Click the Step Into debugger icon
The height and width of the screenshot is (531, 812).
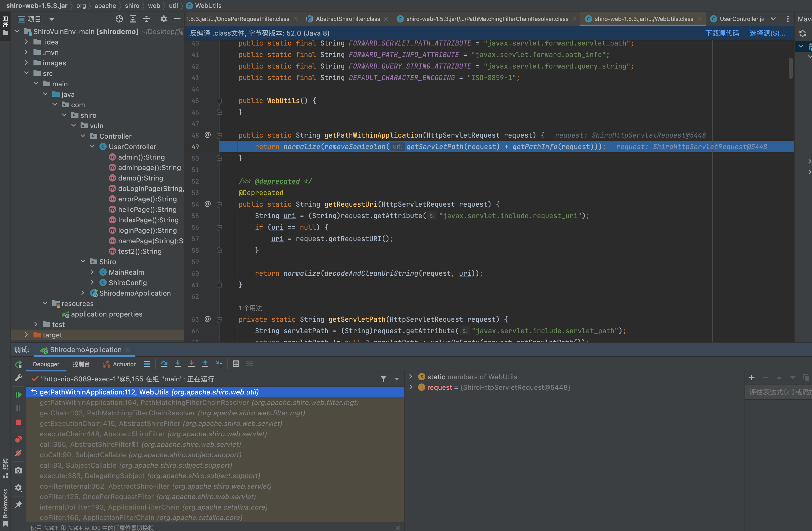(x=178, y=364)
